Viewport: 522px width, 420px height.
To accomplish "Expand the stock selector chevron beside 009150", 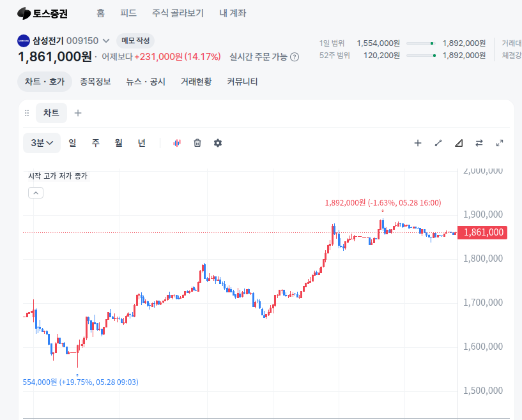I will tap(106, 41).
